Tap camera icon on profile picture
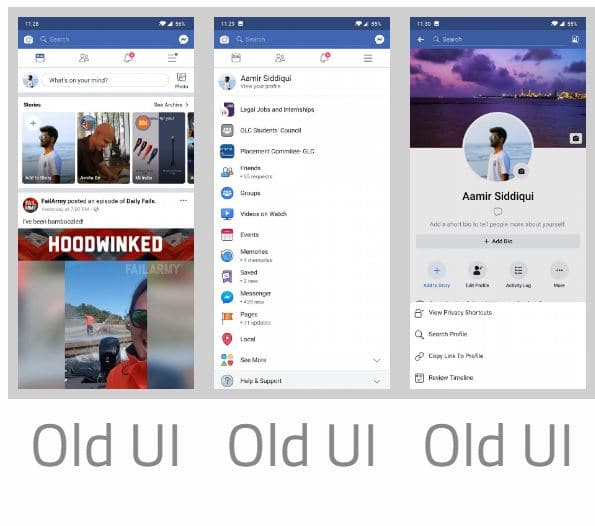The height and width of the screenshot is (526, 595). pos(521,172)
